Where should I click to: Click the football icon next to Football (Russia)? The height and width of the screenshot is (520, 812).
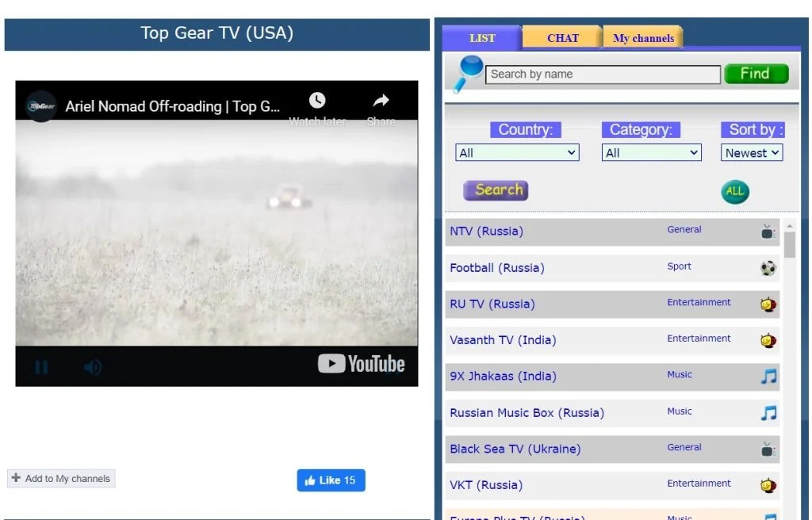pyautogui.click(x=768, y=267)
